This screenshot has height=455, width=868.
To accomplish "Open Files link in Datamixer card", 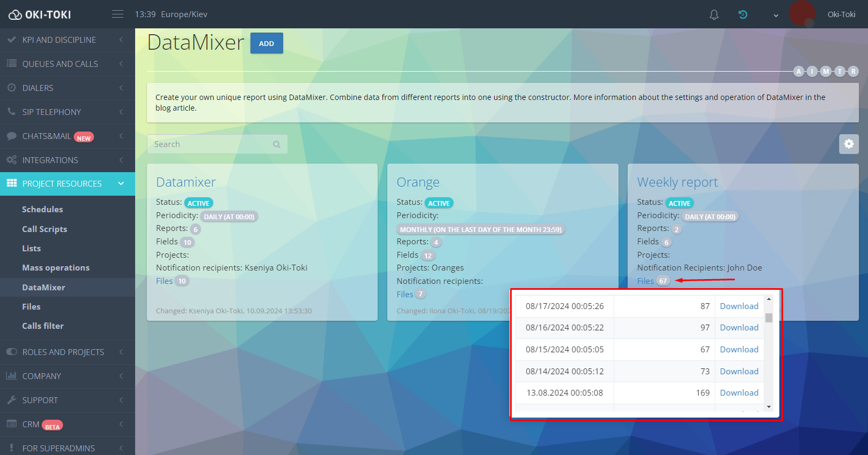I will click(165, 281).
